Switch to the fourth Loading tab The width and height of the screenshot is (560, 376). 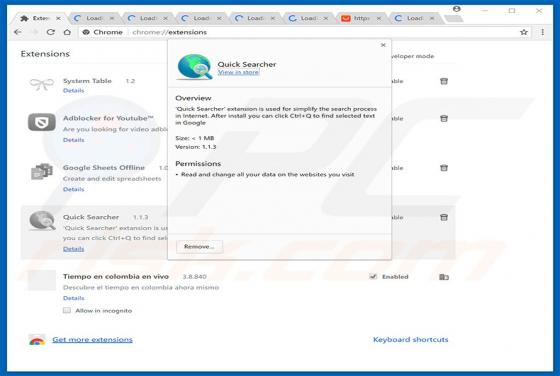pos(254,18)
